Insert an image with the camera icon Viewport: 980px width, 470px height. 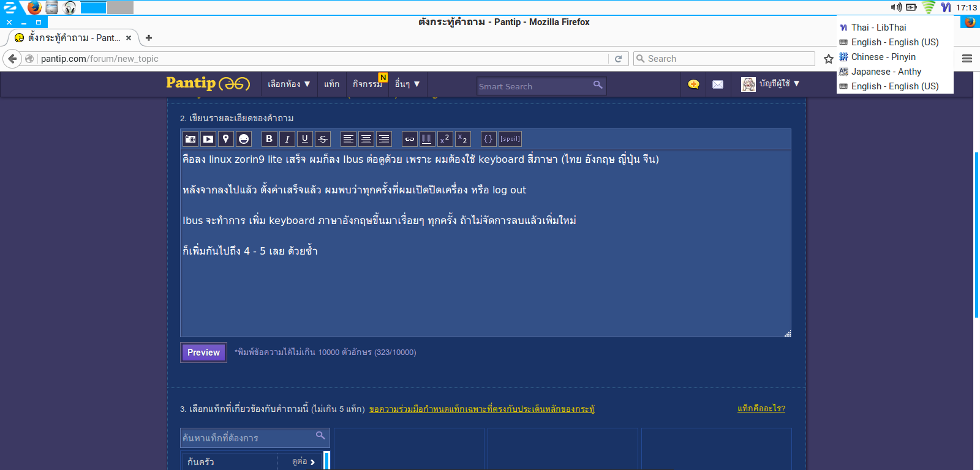tap(190, 139)
